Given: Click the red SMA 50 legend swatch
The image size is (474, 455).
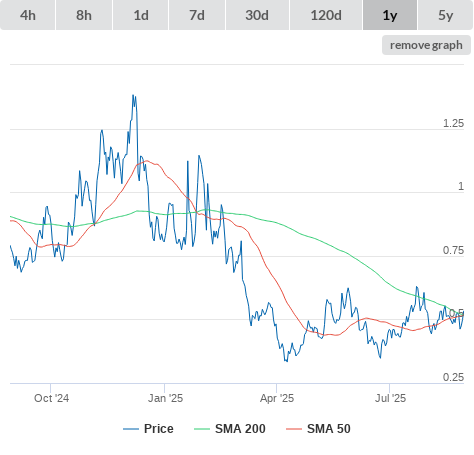Looking at the screenshot, I should point(294,429).
